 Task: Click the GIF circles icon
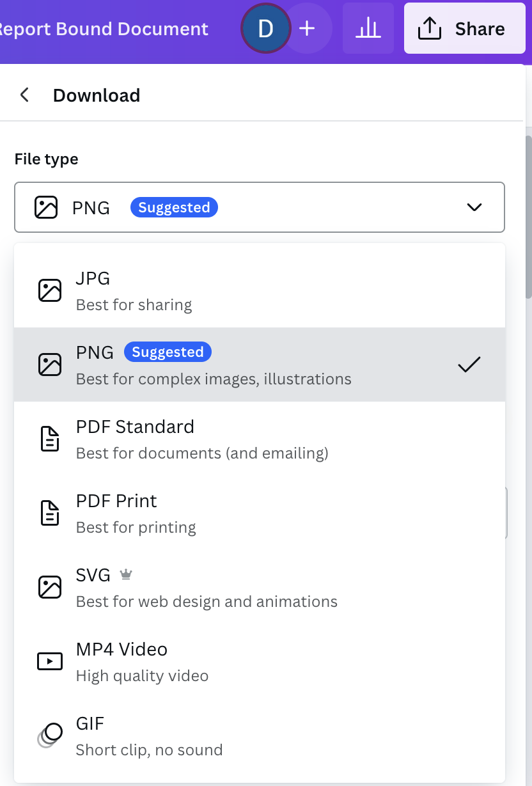click(50, 735)
